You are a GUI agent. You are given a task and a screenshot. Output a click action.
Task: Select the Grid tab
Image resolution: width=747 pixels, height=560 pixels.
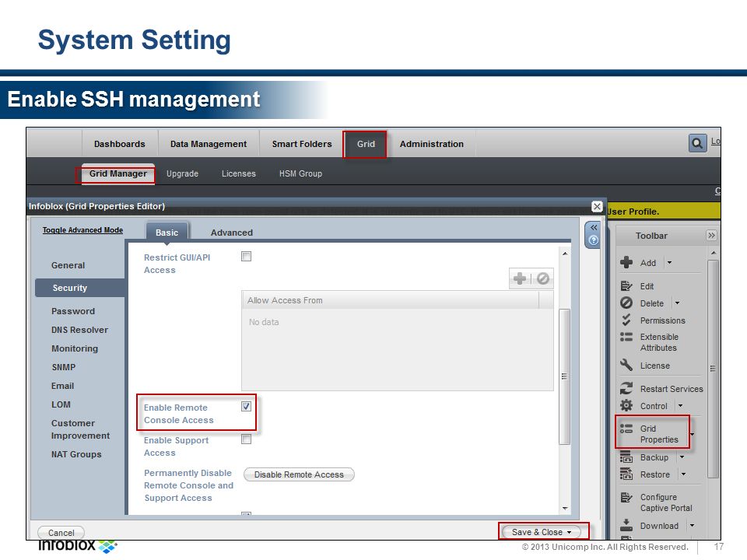pyautogui.click(x=366, y=143)
